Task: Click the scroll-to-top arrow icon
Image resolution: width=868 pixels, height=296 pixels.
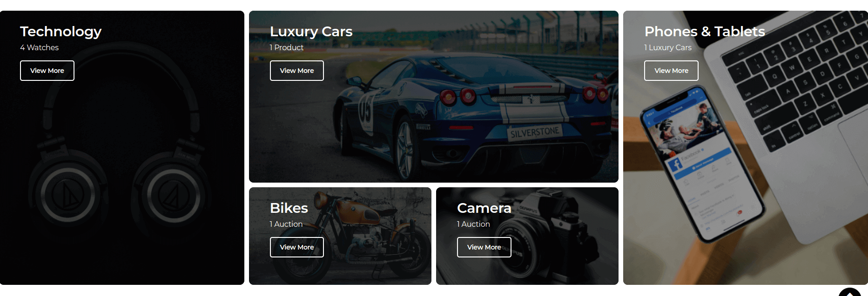Action: click(850, 292)
